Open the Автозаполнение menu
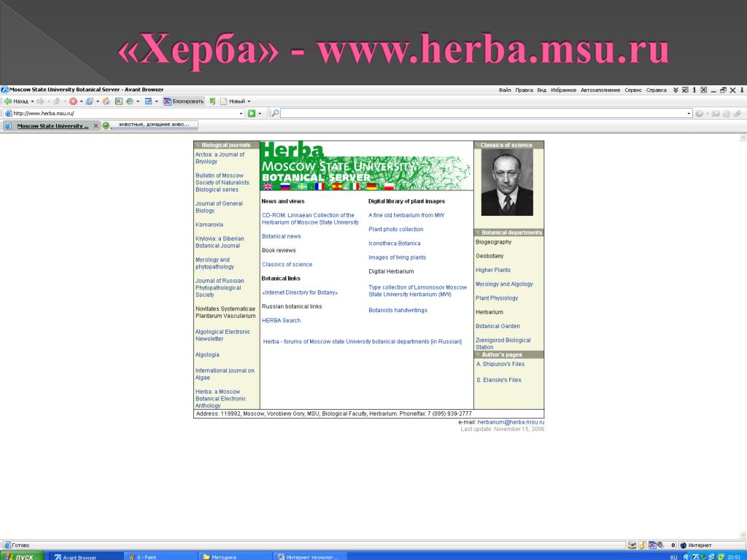Image resolution: width=747 pixels, height=560 pixels. point(600,90)
